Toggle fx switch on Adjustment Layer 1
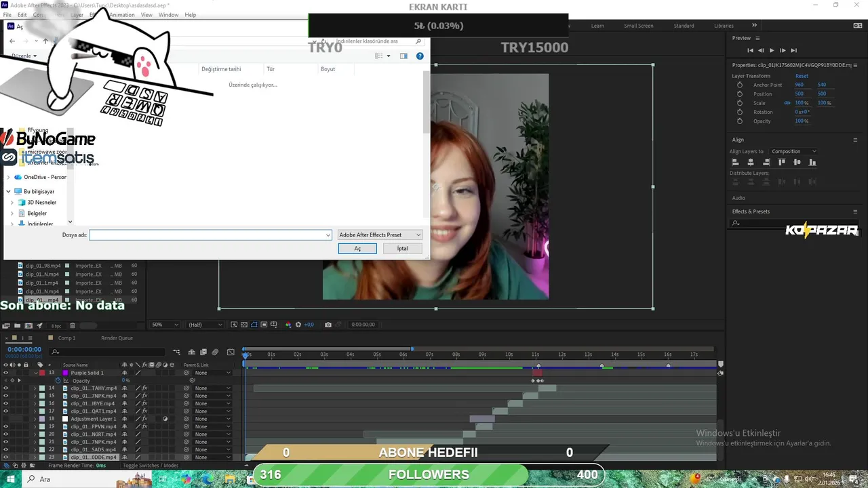The image size is (868, 488). [144, 419]
